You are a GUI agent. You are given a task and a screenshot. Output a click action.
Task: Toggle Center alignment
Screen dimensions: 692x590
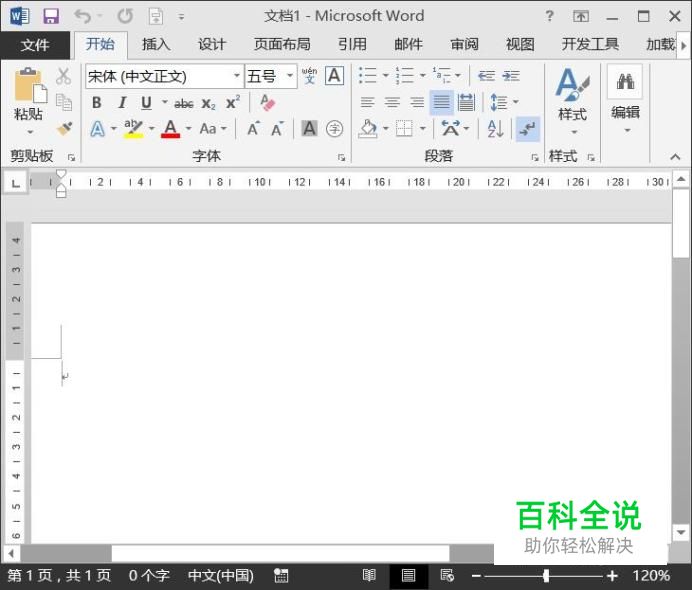click(x=392, y=102)
